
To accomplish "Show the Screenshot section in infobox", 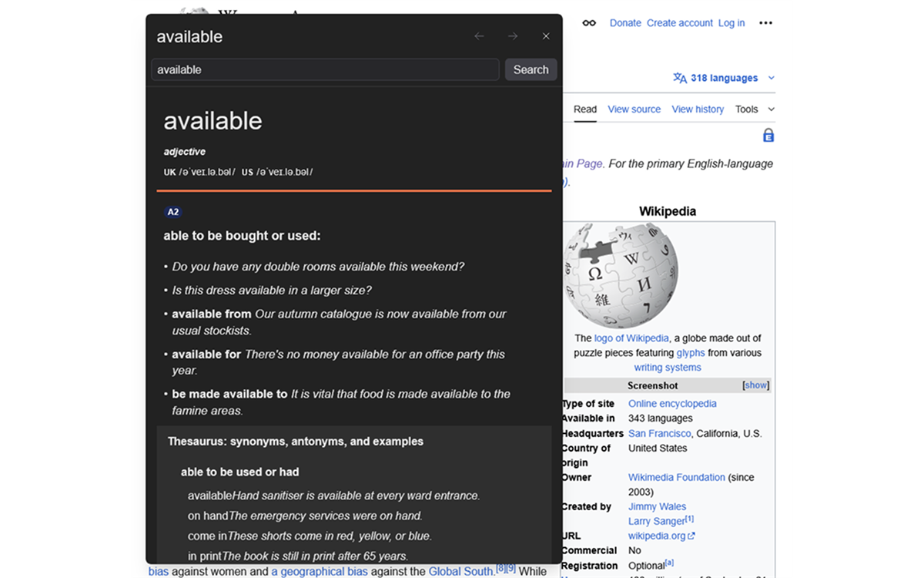I will point(755,385).
